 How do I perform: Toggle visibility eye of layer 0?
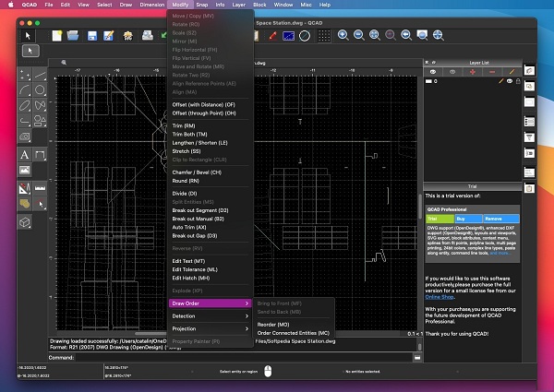coord(510,81)
